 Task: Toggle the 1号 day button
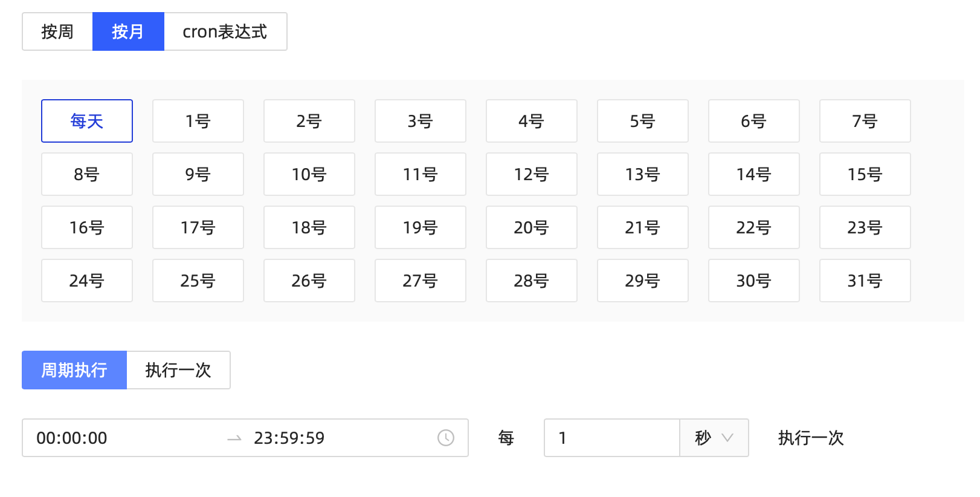198,121
